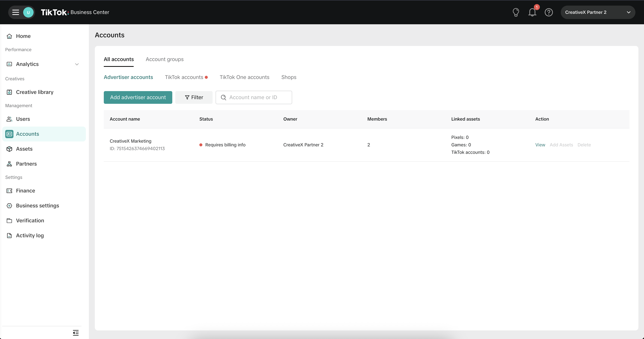Viewport: 644px width, 339px height.
Task: Select the Shops sub-tab
Action: coord(289,77)
